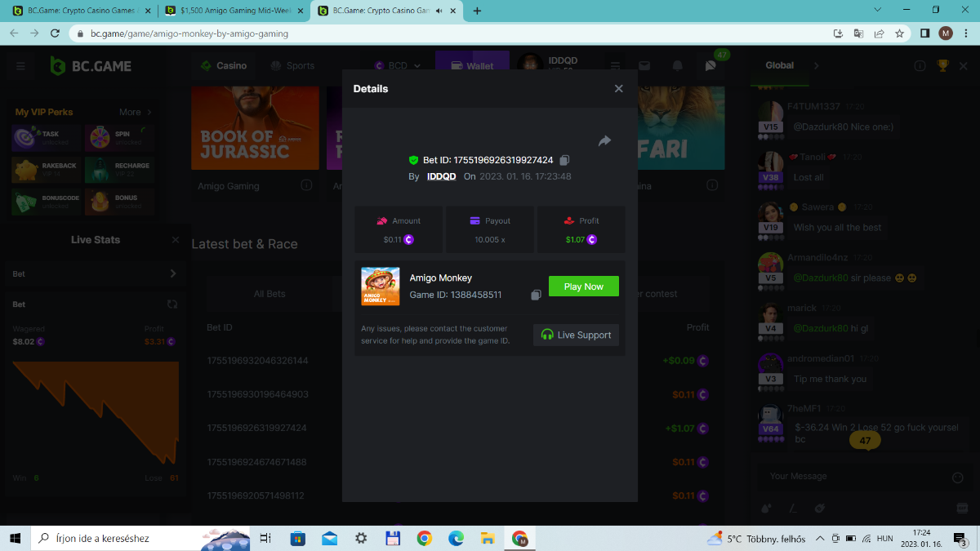This screenshot has height=551, width=980.
Task: Click the Live Support button
Action: point(576,335)
